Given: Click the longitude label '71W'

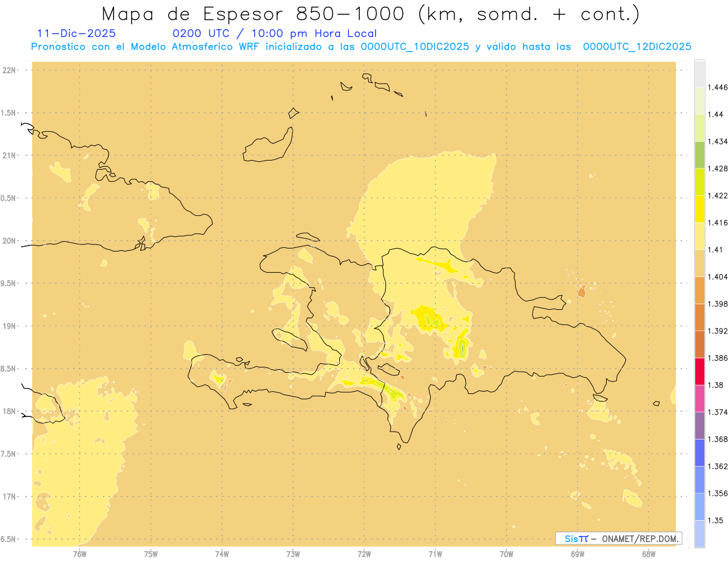Looking at the screenshot, I should (435, 554).
